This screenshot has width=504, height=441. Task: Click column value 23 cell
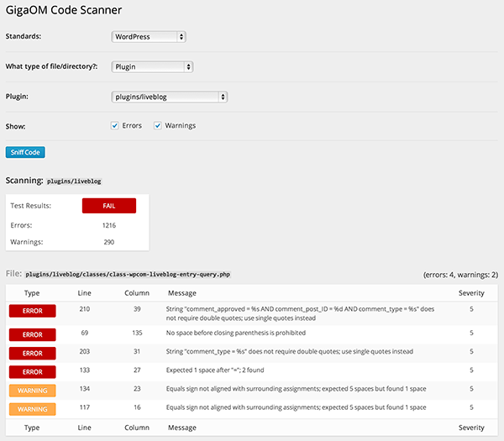click(x=137, y=389)
